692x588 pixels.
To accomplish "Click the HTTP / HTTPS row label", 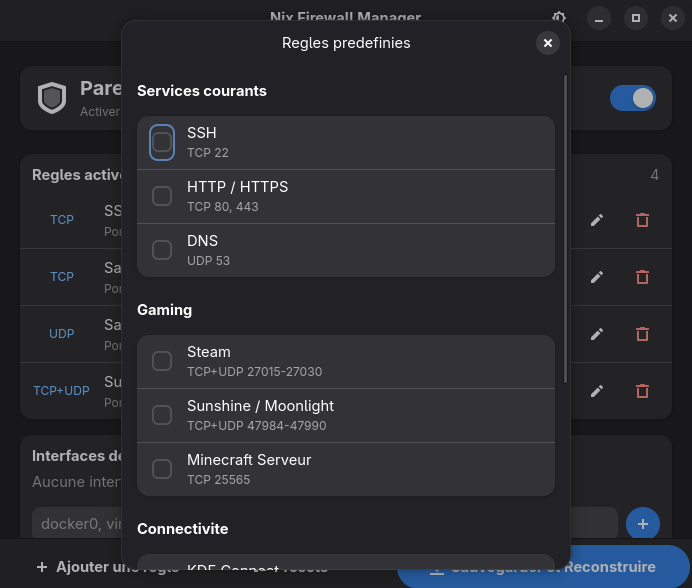I will point(237,187).
